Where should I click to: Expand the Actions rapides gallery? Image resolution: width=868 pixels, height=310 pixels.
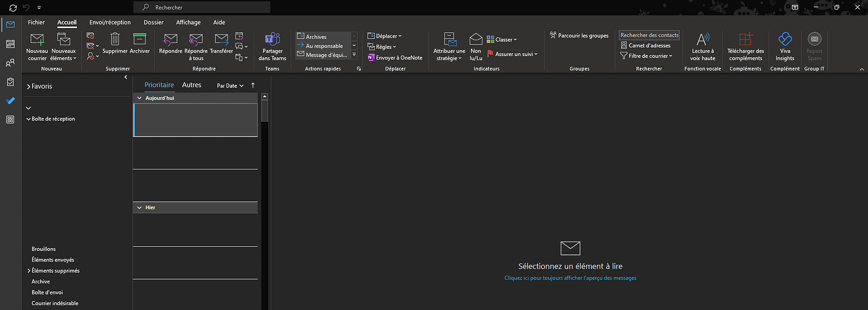tap(354, 55)
